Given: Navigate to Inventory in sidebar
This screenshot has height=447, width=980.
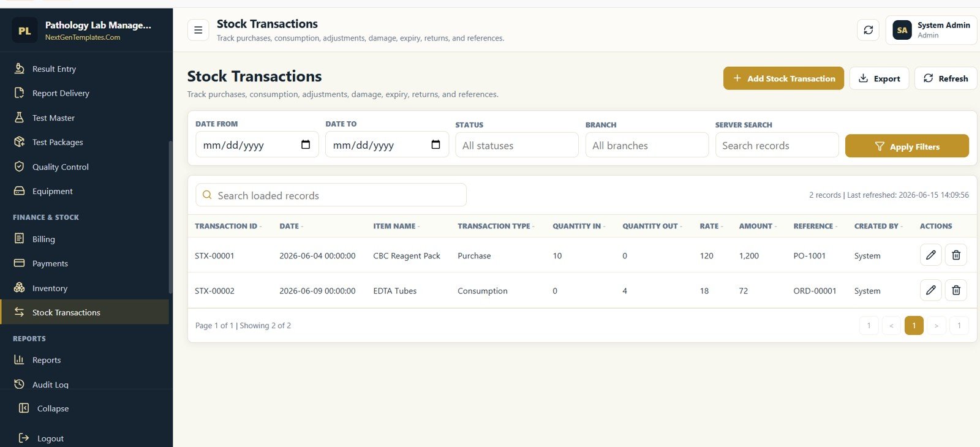Looking at the screenshot, I should pyautogui.click(x=86, y=288).
